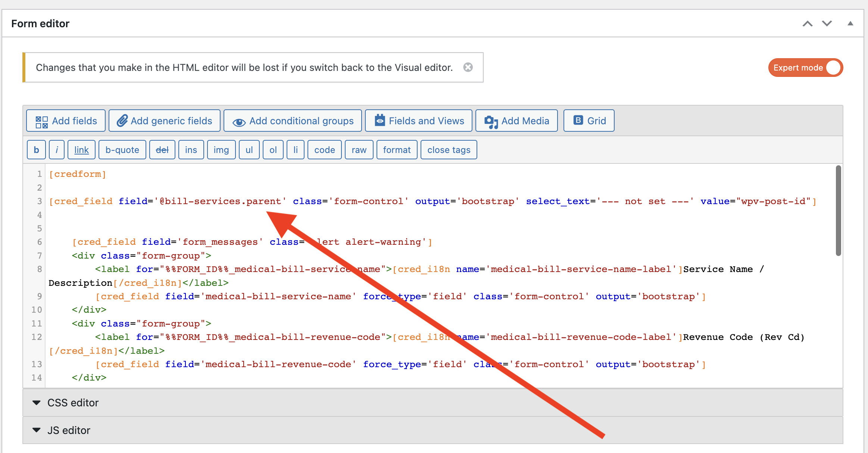Expand the CSS editor section
This screenshot has width=868, height=453.
[433, 403]
